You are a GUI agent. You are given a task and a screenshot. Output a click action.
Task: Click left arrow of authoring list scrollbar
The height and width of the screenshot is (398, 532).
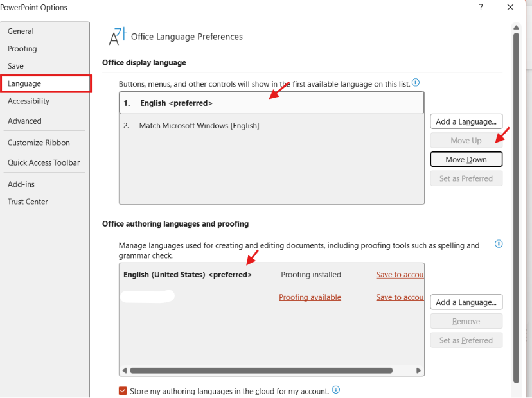click(125, 370)
